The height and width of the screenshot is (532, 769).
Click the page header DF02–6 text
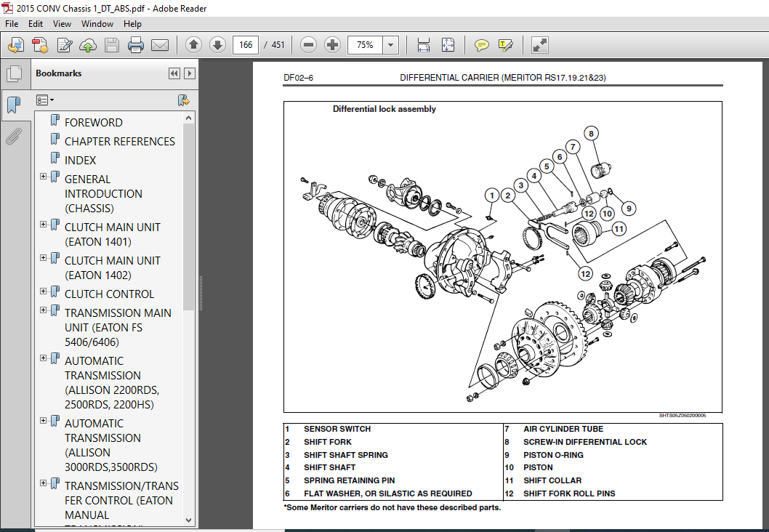click(298, 78)
